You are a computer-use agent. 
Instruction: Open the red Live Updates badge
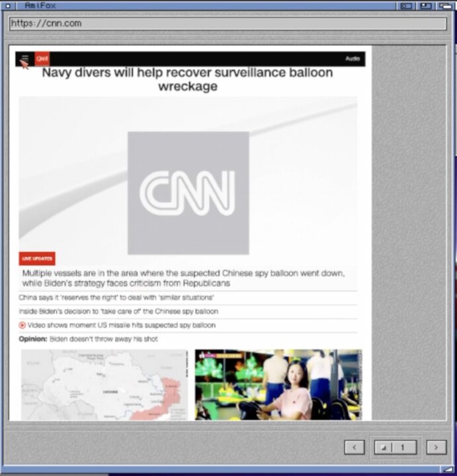[x=37, y=258]
